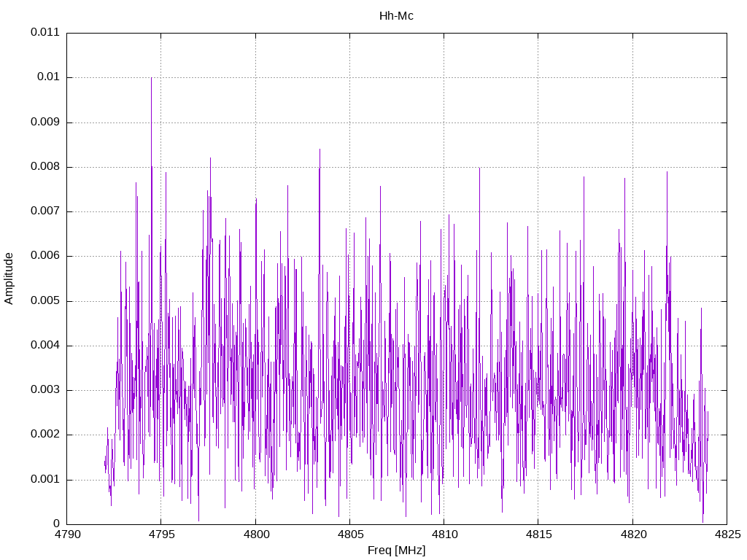Viewport: 747px width, 560px height.
Task: Click the 0.009 y-axis tick label
Action: click(45, 122)
